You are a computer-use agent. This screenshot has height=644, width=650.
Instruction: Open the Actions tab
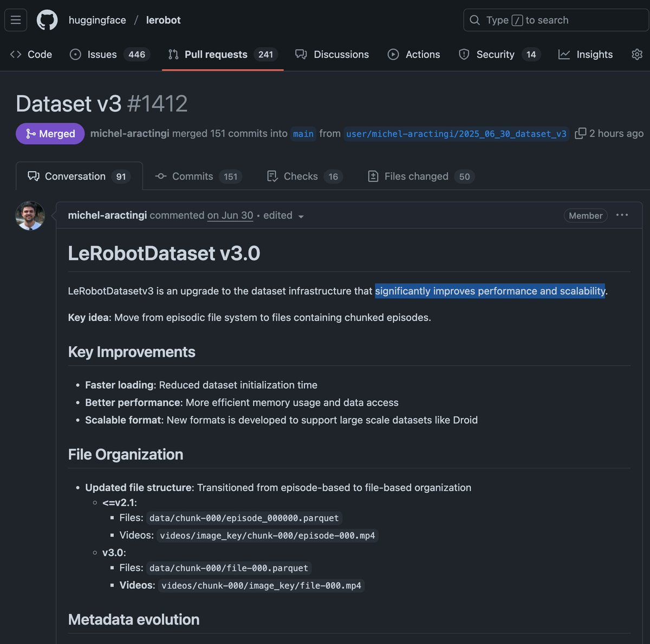pos(414,54)
